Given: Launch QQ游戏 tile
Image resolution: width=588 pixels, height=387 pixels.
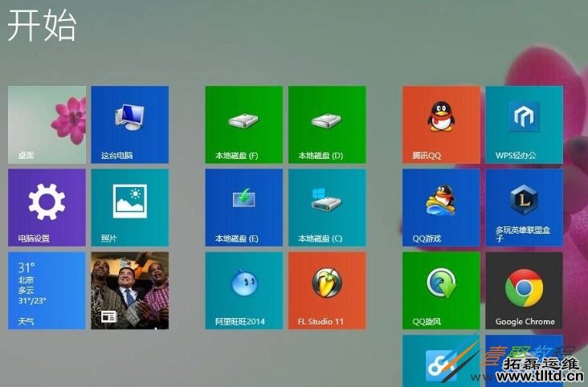Looking at the screenshot, I should (441, 207).
